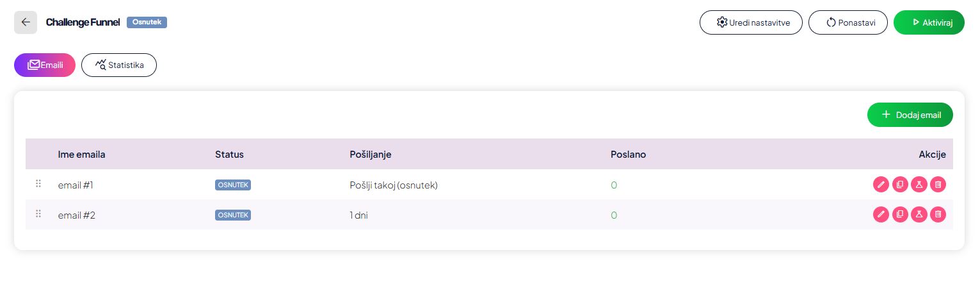This screenshot has height=293, width=980.
Task: Click the flask test icon for email #1
Action: point(919,185)
